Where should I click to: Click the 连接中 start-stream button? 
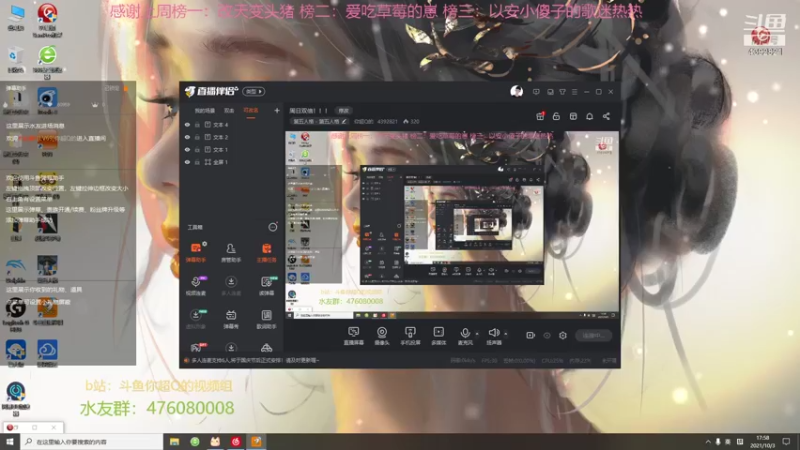pos(593,335)
